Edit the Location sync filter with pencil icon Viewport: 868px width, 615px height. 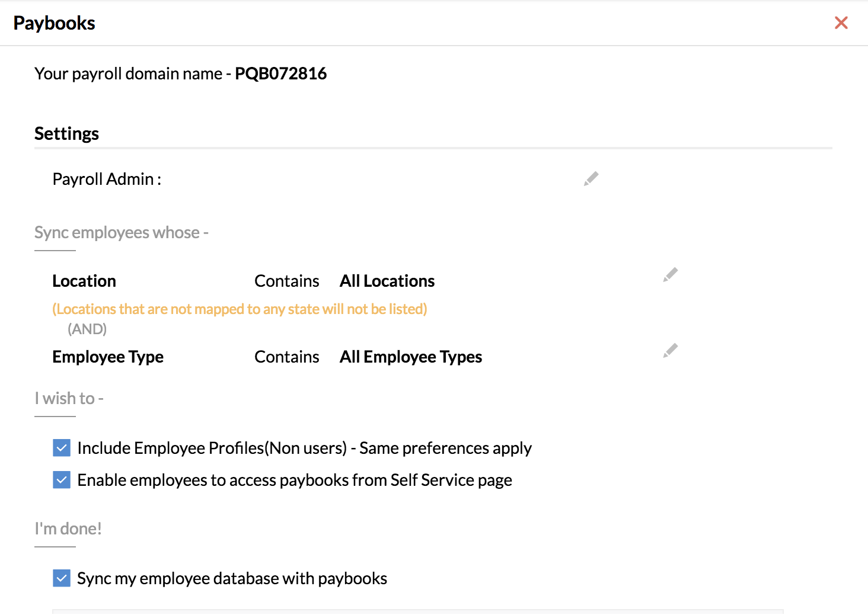tap(670, 275)
